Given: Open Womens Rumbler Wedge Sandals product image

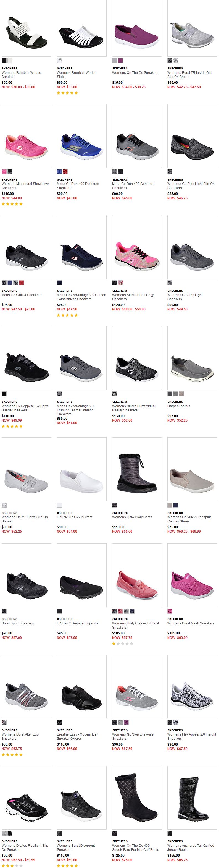Looking at the screenshot, I should tap(27, 28).
